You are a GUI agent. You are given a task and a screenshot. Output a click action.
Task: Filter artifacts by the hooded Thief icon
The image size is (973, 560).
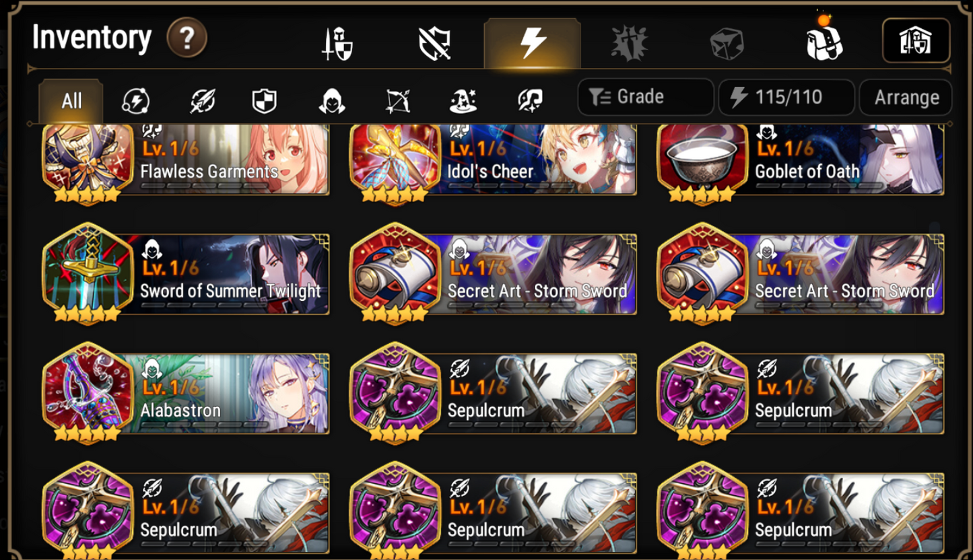[x=331, y=102]
